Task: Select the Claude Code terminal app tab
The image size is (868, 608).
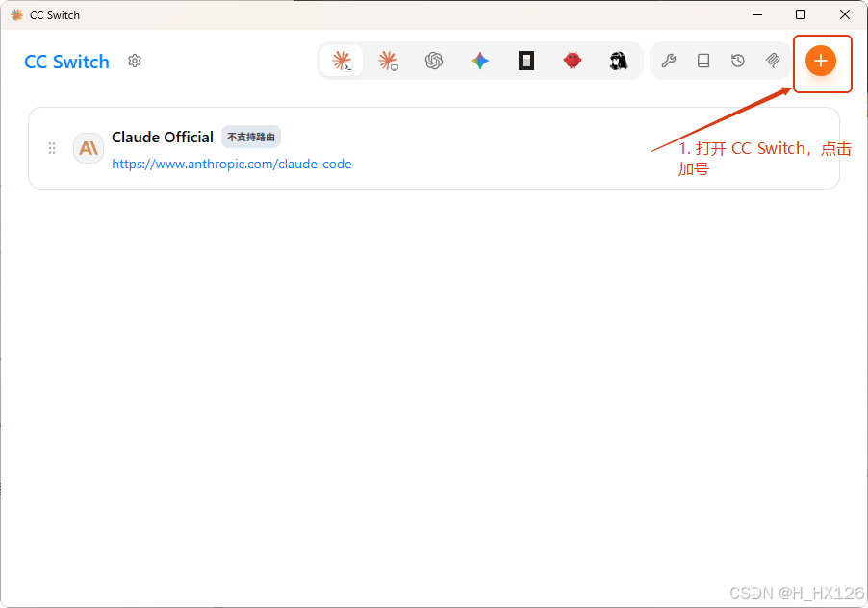Action: (342, 61)
